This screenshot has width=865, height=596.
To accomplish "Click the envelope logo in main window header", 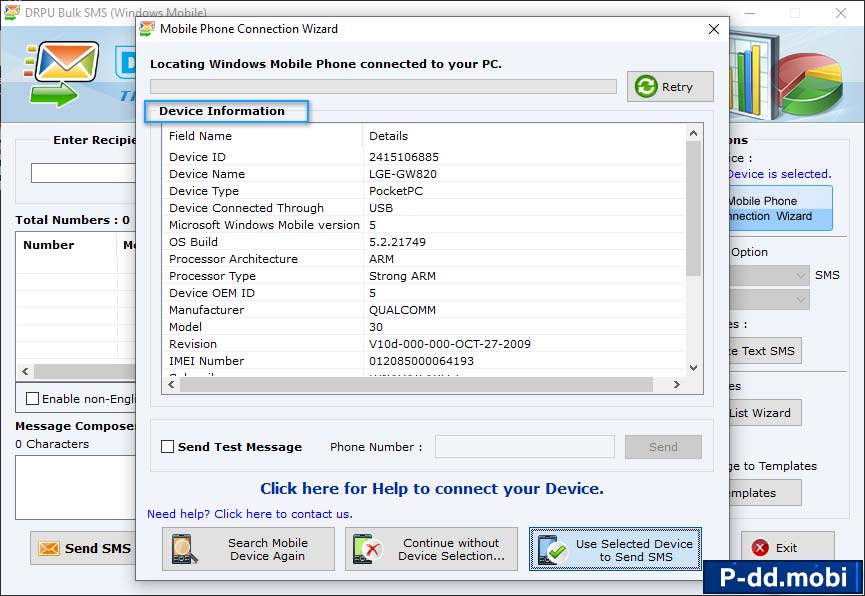I will (x=62, y=73).
